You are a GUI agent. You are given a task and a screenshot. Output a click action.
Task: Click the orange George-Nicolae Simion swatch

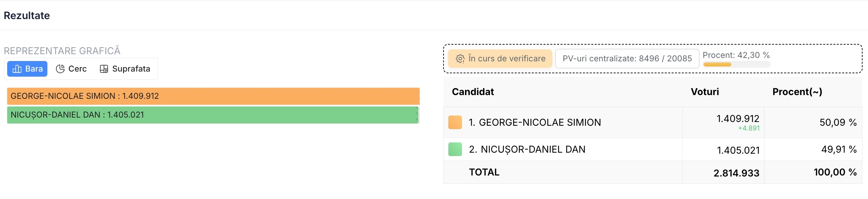coord(455,122)
